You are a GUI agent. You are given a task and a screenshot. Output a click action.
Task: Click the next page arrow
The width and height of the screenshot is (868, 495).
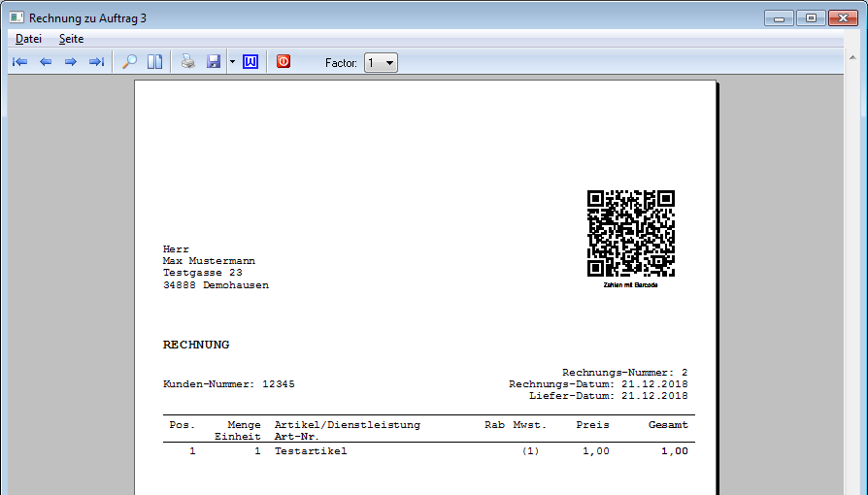coord(70,62)
